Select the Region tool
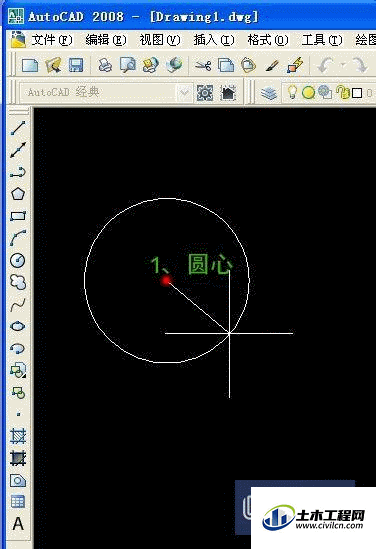Image resolution: width=376 pixels, height=549 pixels. coord(18,480)
